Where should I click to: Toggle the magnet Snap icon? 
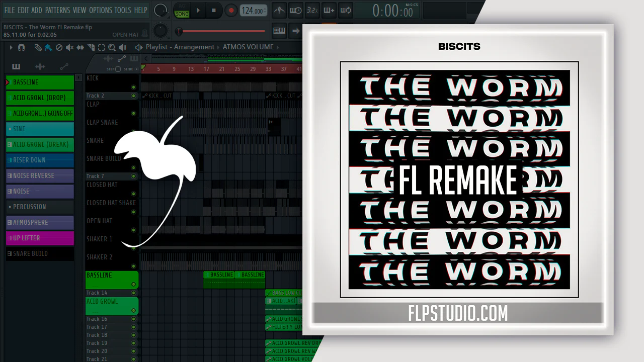21,47
